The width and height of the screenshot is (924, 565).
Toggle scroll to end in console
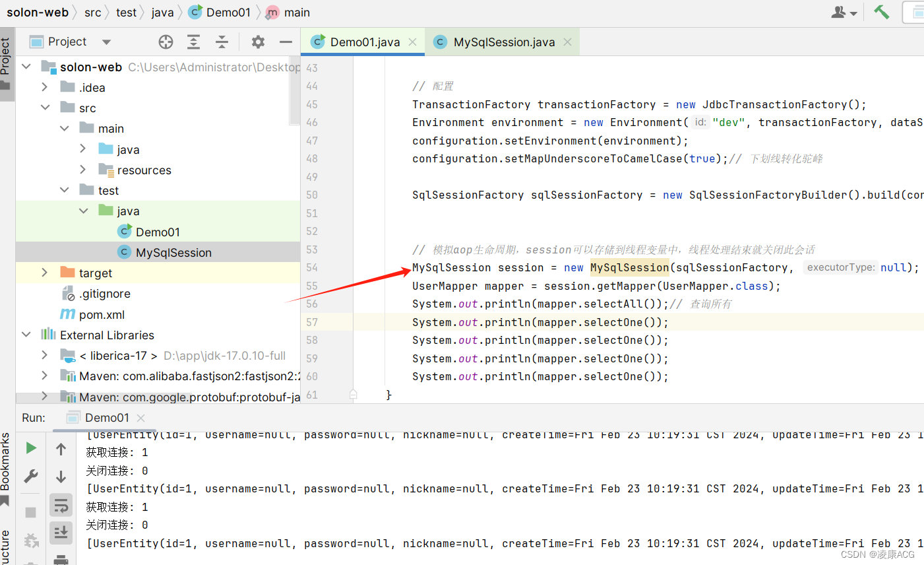[61, 532]
